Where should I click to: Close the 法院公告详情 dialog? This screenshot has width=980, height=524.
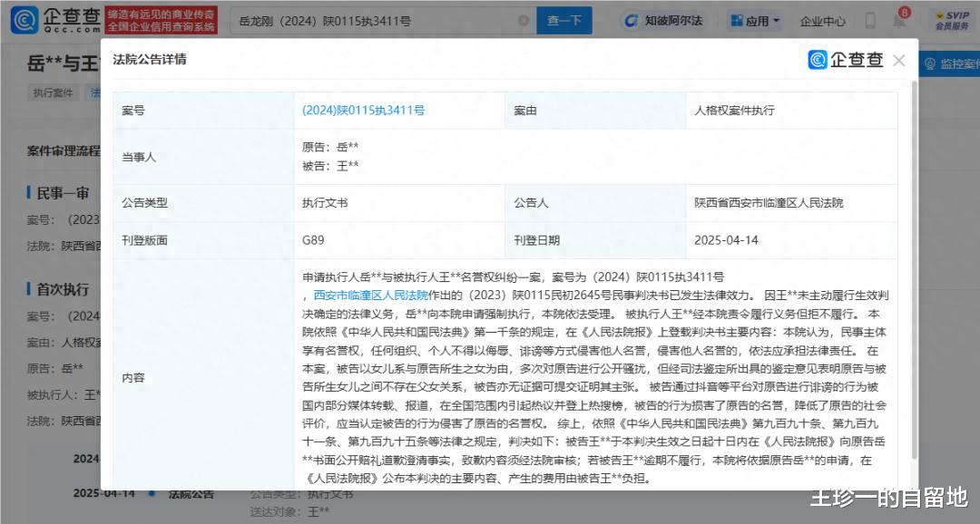(x=898, y=61)
